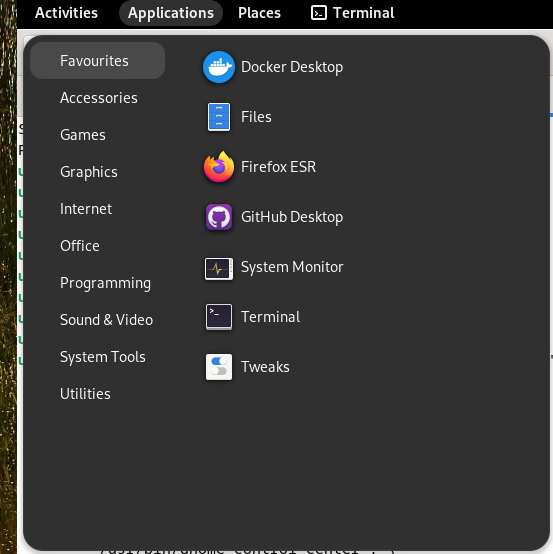Click Activities in the top bar
553x554 pixels.
point(66,13)
